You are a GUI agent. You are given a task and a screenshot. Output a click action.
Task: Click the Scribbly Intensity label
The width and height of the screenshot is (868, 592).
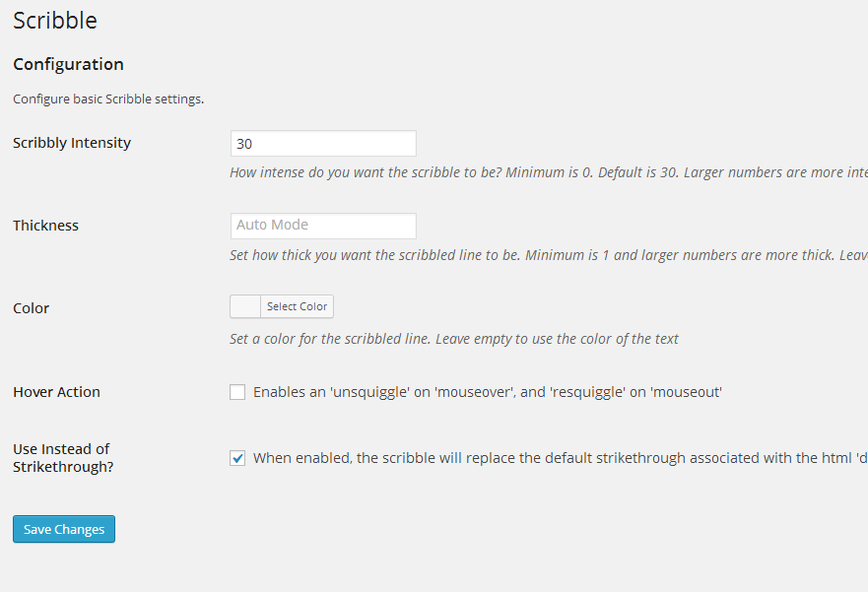[72, 143]
